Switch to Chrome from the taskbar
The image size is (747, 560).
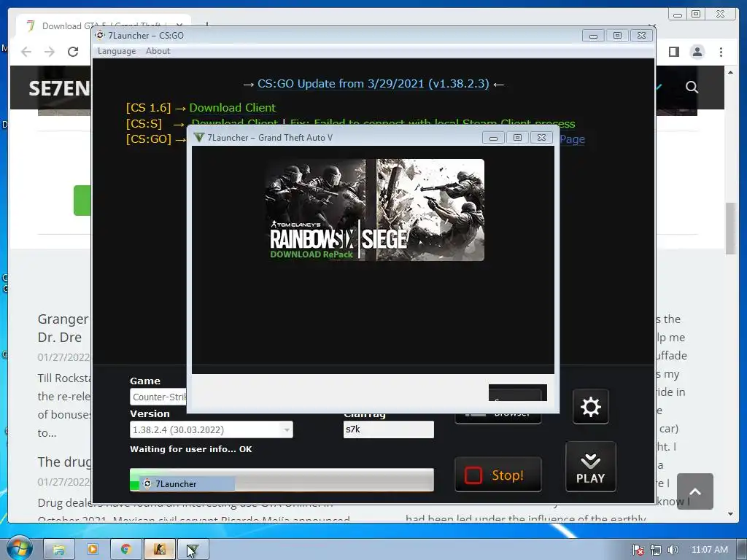[125, 550]
